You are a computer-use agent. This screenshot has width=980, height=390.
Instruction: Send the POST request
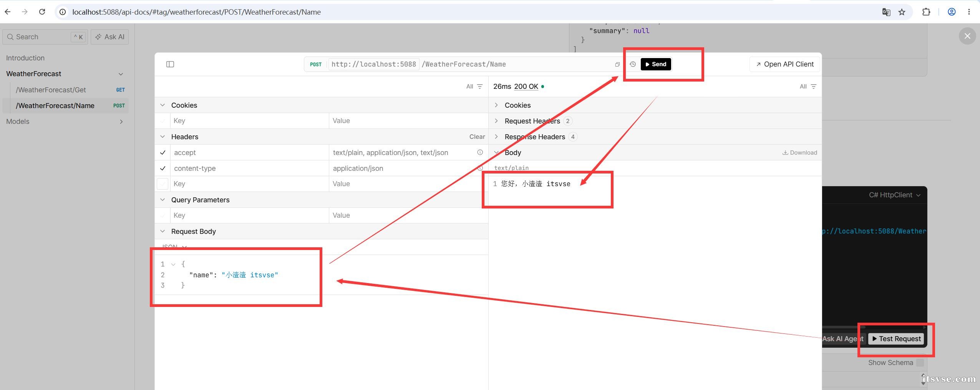click(x=656, y=64)
